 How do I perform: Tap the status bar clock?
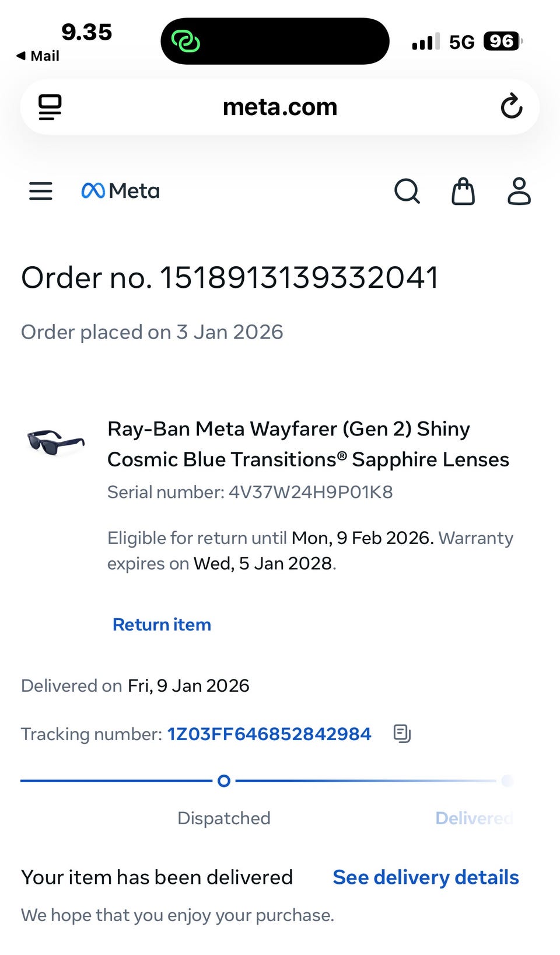(x=86, y=33)
